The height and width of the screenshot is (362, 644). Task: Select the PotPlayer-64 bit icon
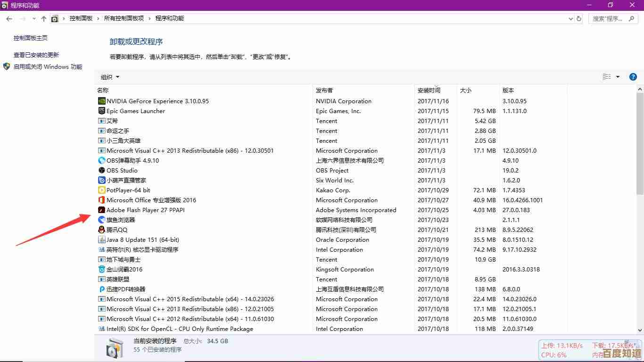click(x=101, y=190)
